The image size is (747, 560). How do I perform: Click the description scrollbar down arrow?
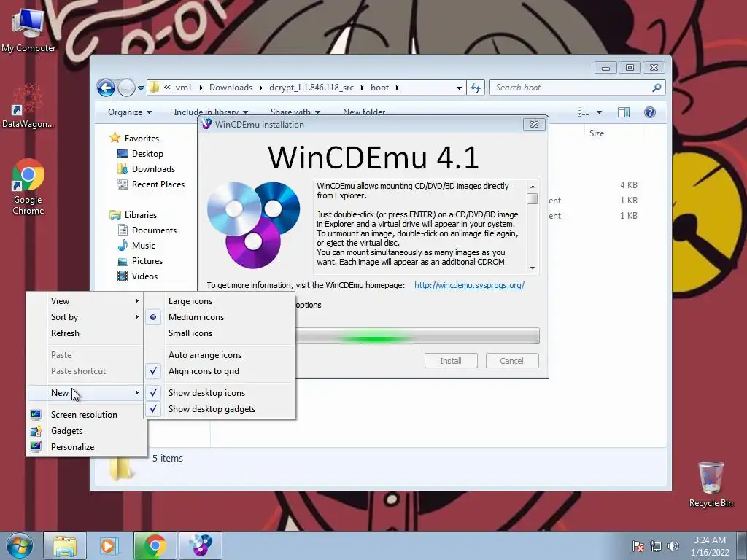click(x=533, y=268)
